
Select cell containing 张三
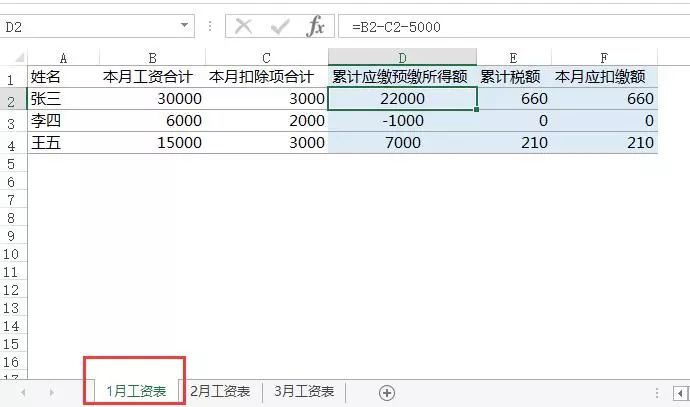click(63, 99)
